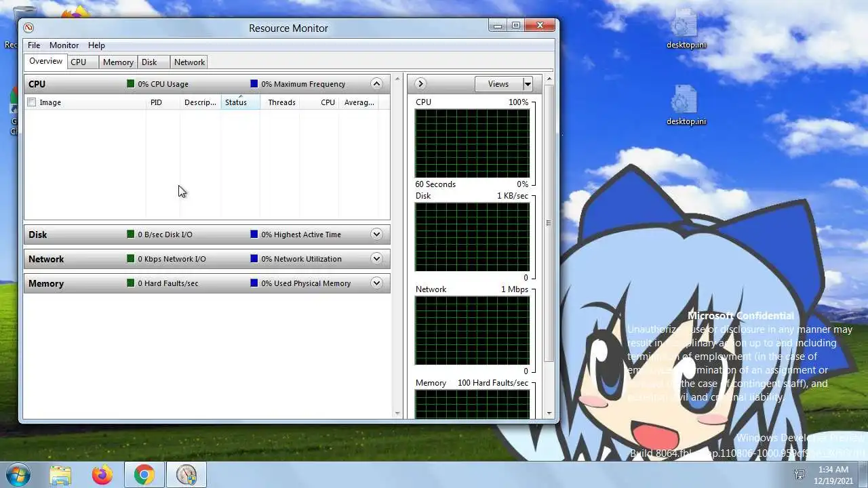
Task: Click the Memory section header label
Action: (45, 283)
